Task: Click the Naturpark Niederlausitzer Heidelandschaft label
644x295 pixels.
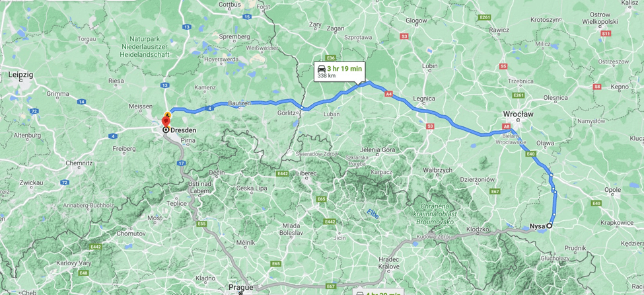Action: [144, 46]
